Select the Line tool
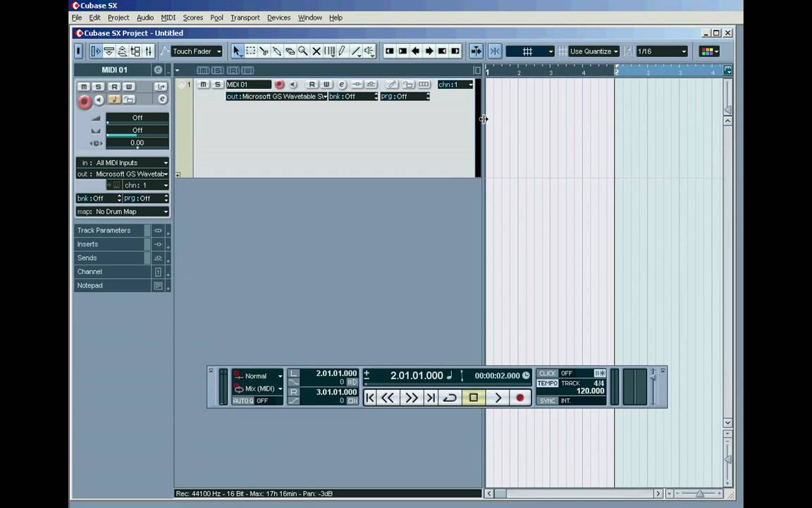This screenshot has width=812, height=508. 356,52
